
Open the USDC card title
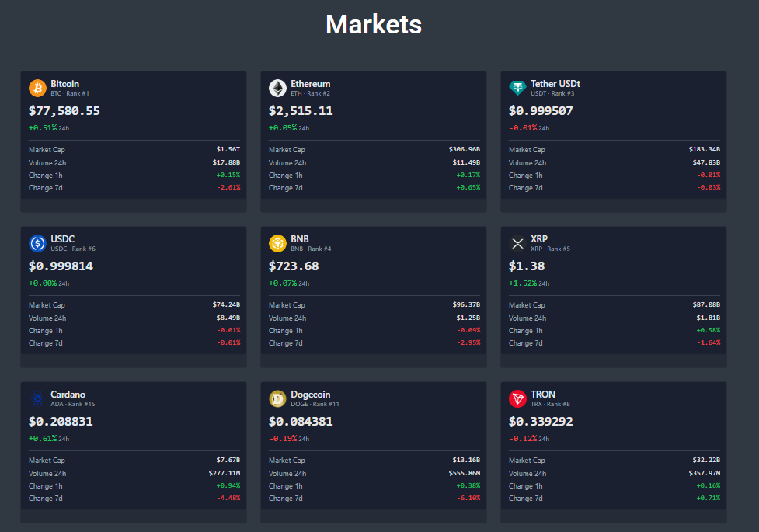(62, 239)
